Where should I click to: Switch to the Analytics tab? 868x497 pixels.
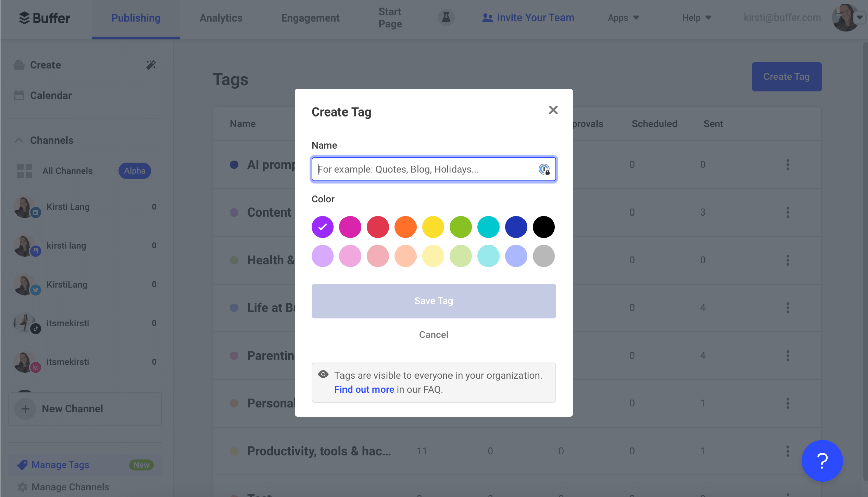tap(221, 17)
